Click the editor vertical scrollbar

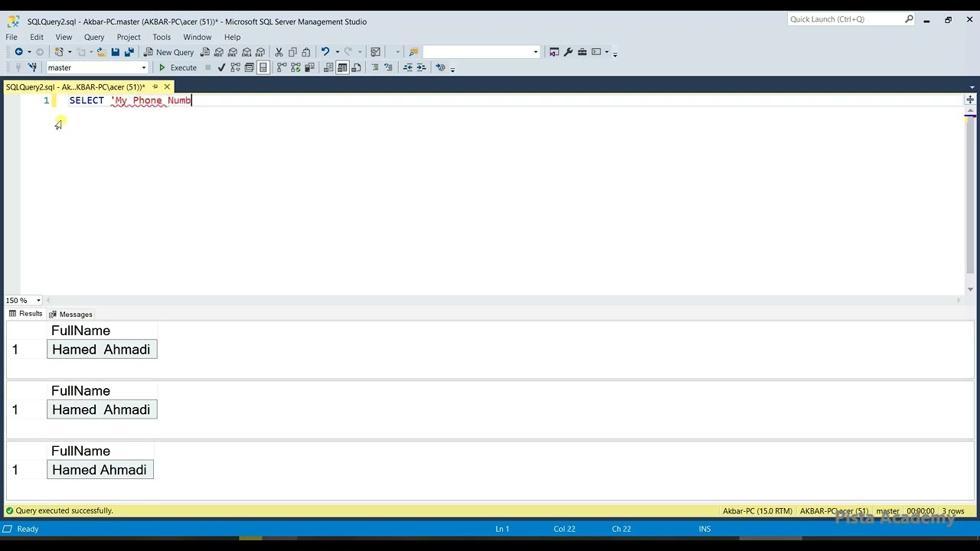click(970, 199)
